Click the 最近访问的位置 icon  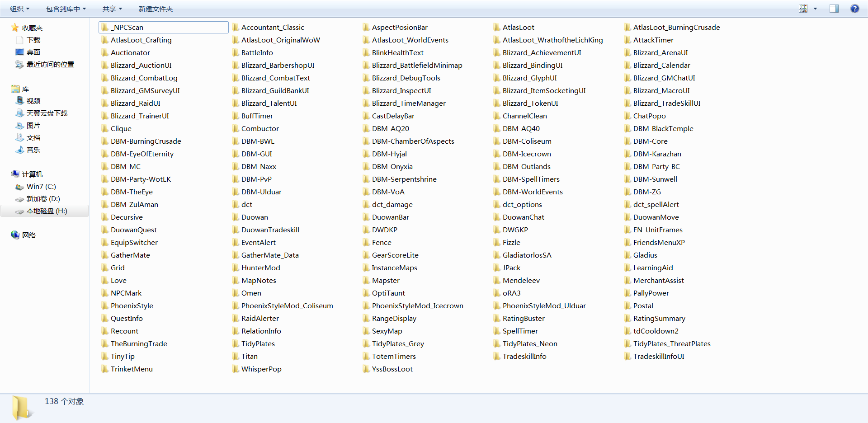[19, 65]
